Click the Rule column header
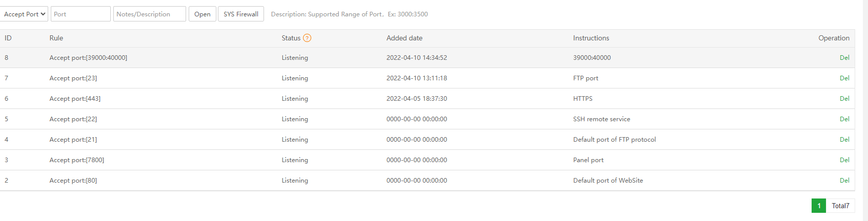 56,38
